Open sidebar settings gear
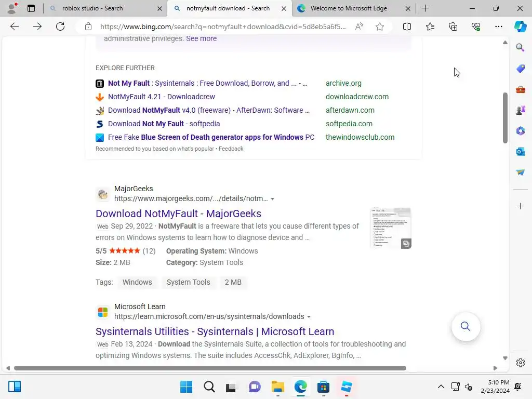Image resolution: width=532 pixels, height=399 pixels. [x=520, y=363]
